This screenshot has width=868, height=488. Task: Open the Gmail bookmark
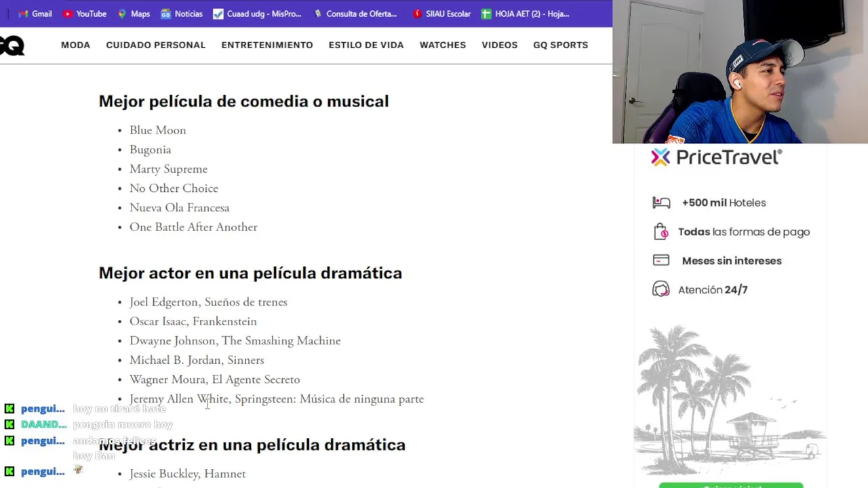[35, 14]
